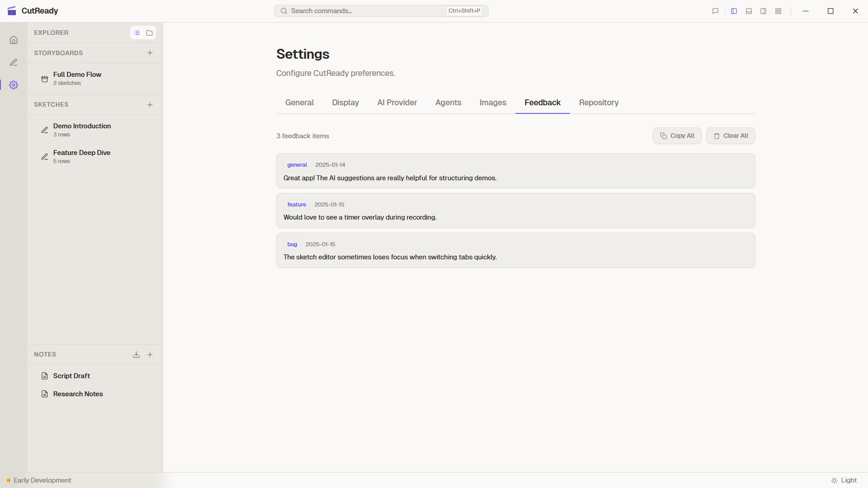
Task: Open the grid layout view icon
Action: (778, 11)
